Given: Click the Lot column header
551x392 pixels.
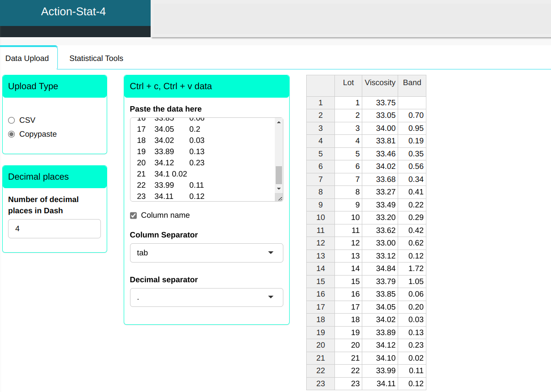Looking at the screenshot, I should pos(348,82).
